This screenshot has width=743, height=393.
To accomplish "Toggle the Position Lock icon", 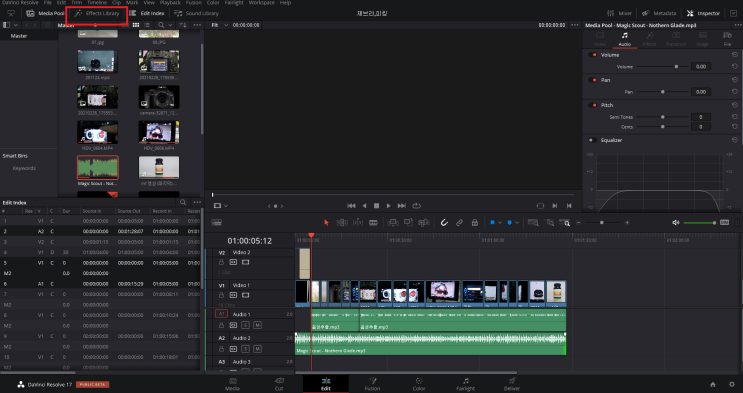I will coord(474,222).
